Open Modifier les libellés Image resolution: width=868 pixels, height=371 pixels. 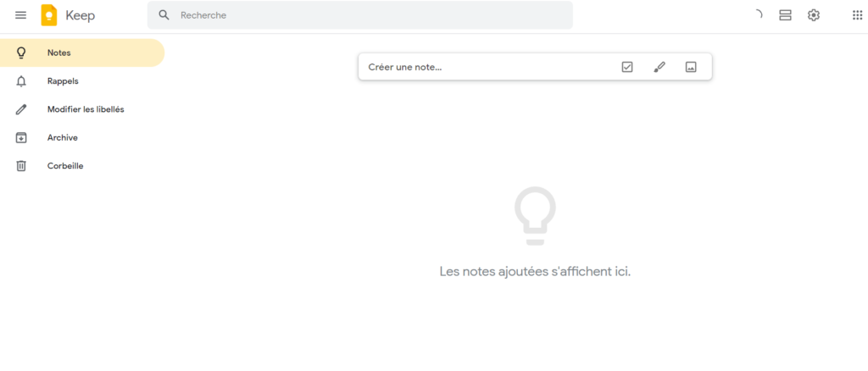pos(86,109)
